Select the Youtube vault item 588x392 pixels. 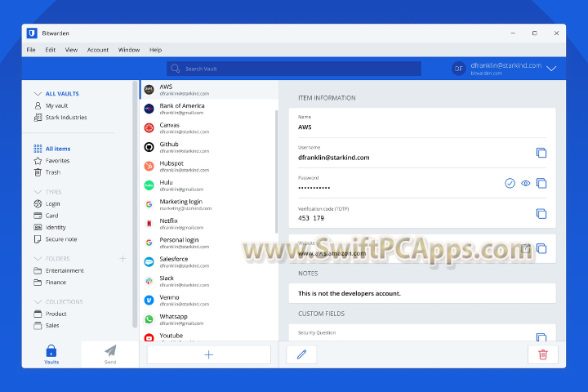tap(208, 336)
